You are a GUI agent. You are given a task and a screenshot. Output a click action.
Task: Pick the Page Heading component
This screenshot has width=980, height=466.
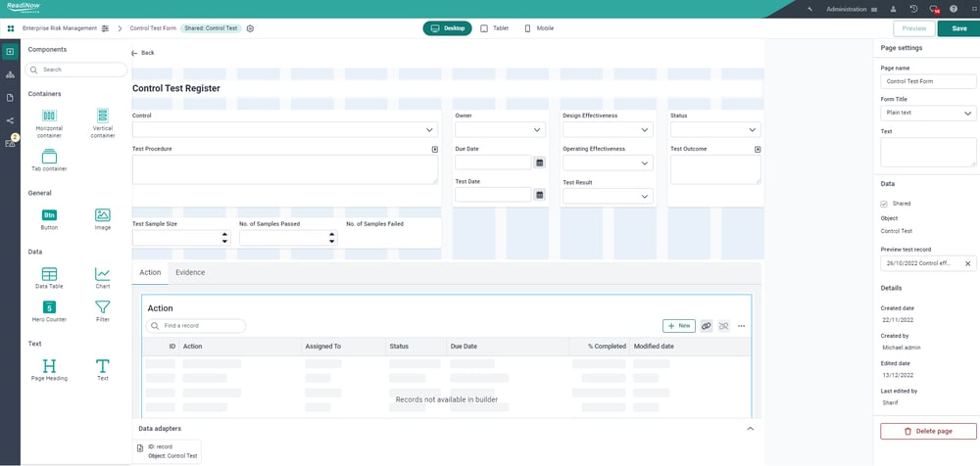[x=49, y=370]
